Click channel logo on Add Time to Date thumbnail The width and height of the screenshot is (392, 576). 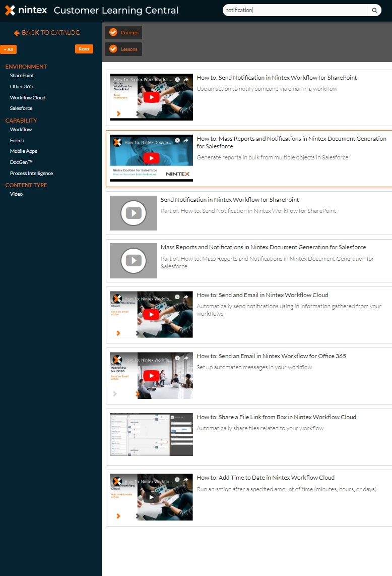pyautogui.click(x=117, y=481)
